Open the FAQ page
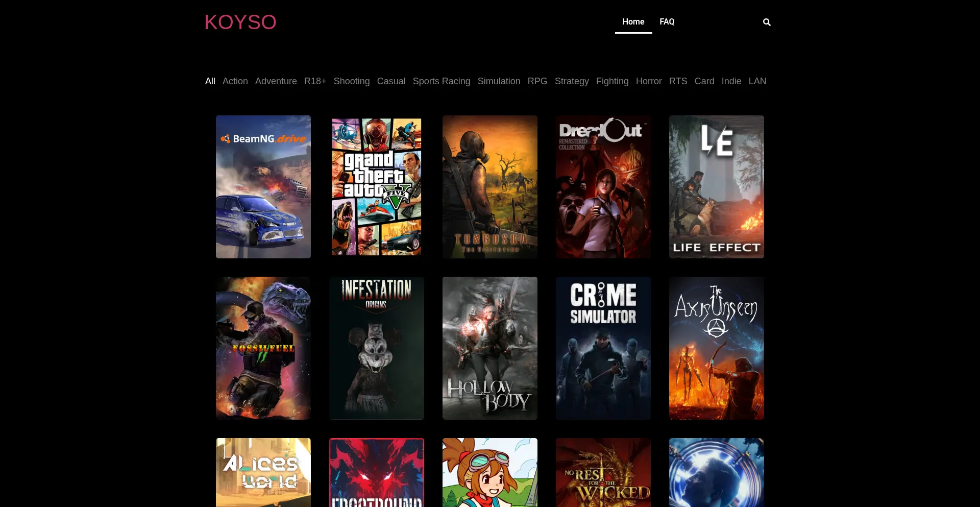The height and width of the screenshot is (507, 980). click(667, 22)
